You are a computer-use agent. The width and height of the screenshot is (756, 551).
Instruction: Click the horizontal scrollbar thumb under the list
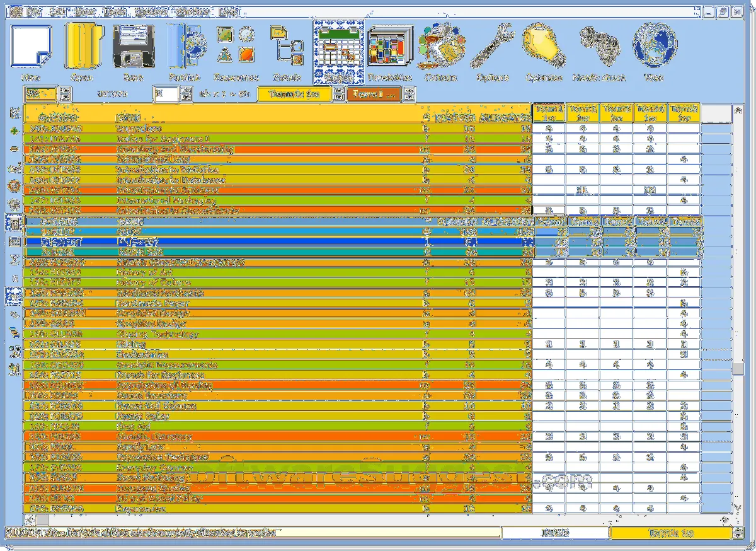42,519
